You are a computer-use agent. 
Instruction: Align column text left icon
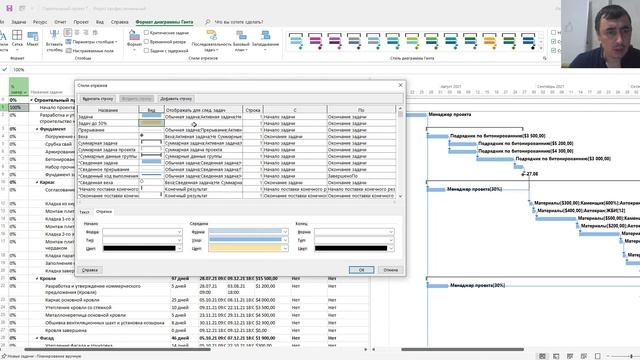[x=68, y=33]
